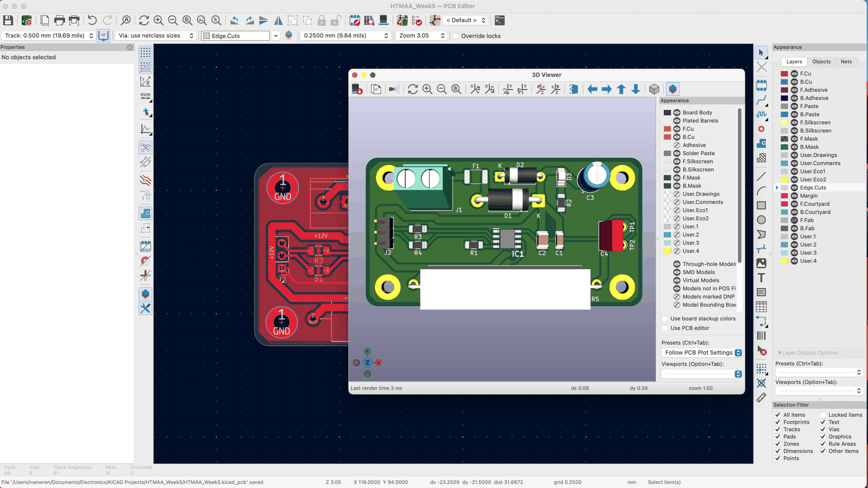Screen dimensions: 868x488
Task: Click the refresh icon in the PCB Editor toolbar
Action: (x=144, y=20)
